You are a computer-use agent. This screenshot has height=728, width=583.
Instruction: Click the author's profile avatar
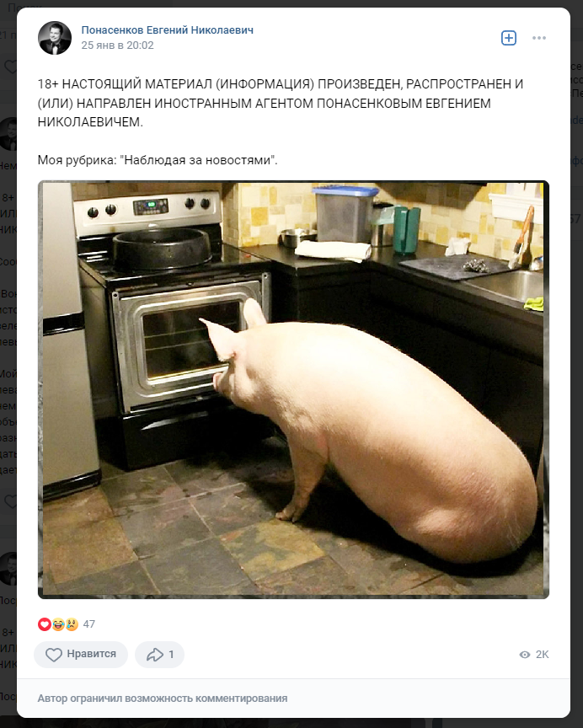click(x=55, y=38)
